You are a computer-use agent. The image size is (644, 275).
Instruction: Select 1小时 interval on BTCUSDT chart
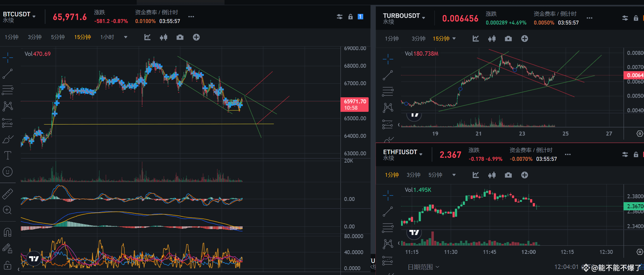point(107,37)
